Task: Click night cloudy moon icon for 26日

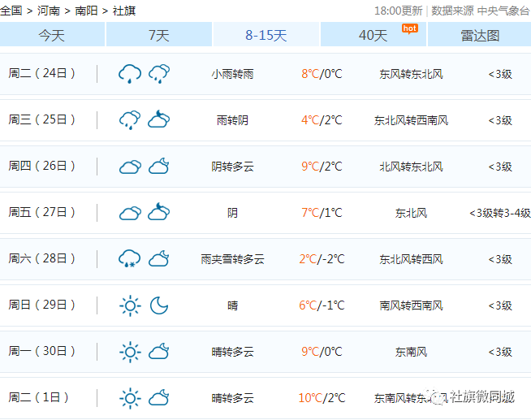Action: click(159, 166)
